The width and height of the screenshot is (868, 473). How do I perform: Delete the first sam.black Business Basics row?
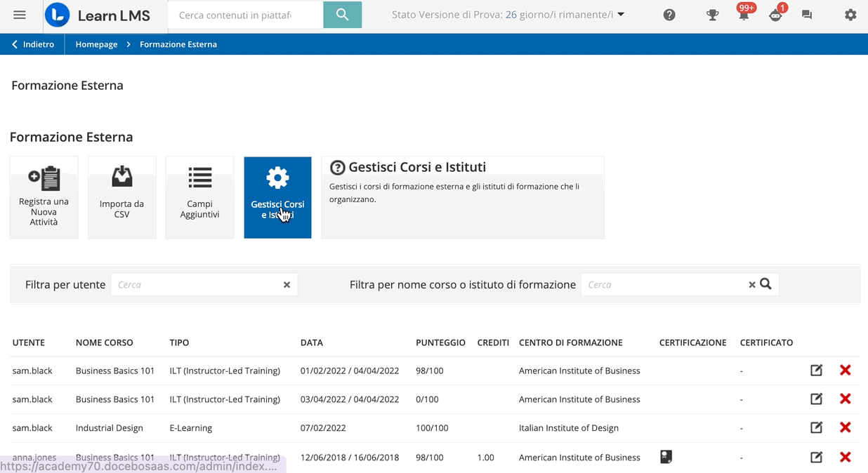(845, 371)
